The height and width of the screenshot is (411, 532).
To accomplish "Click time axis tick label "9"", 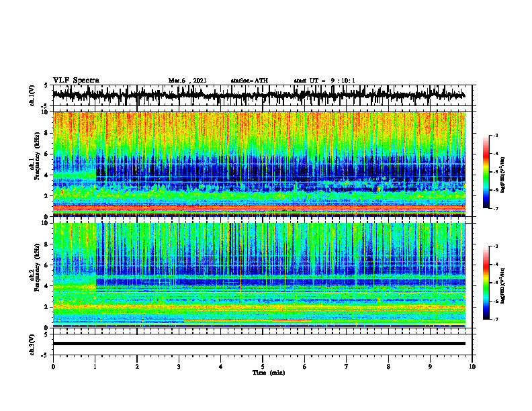I will [x=430, y=367].
